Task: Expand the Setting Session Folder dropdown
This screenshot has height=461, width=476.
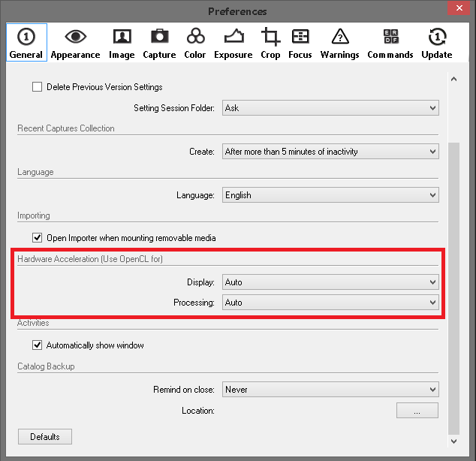Action: pyautogui.click(x=330, y=107)
